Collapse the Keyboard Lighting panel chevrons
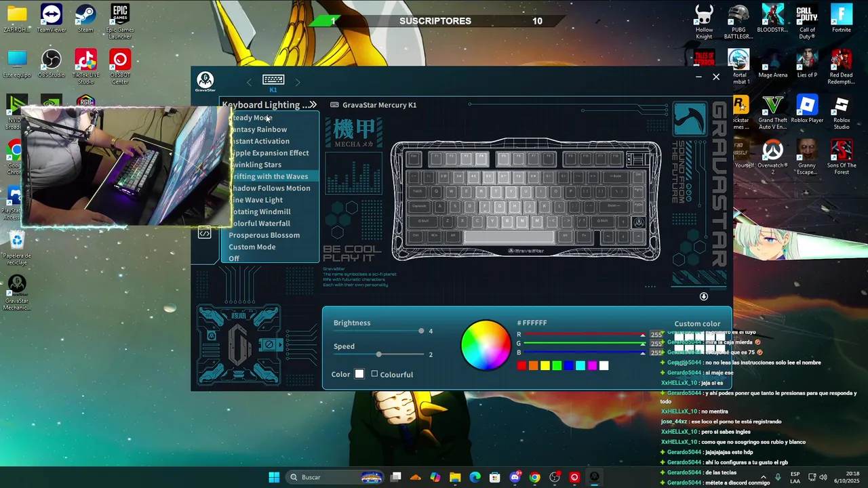The width and height of the screenshot is (868, 488). pos(312,104)
